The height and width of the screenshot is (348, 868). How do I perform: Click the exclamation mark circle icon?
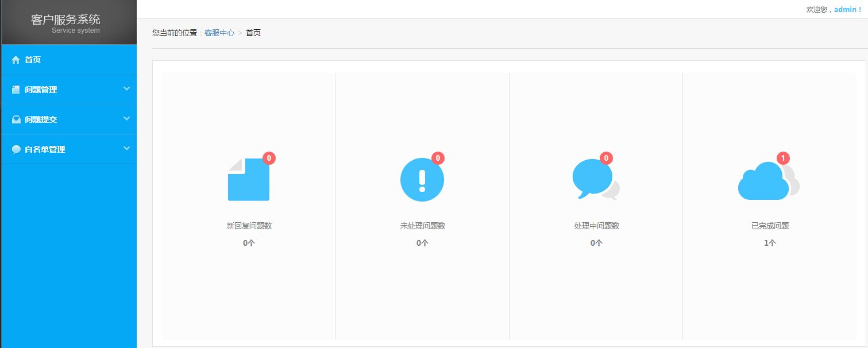(x=422, y=180)
